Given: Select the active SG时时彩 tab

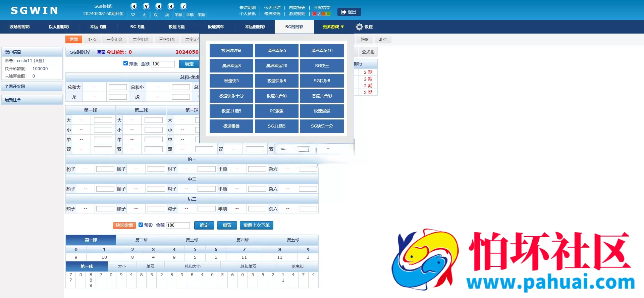Looking at the screenshot, I should (x=294, y=27).
